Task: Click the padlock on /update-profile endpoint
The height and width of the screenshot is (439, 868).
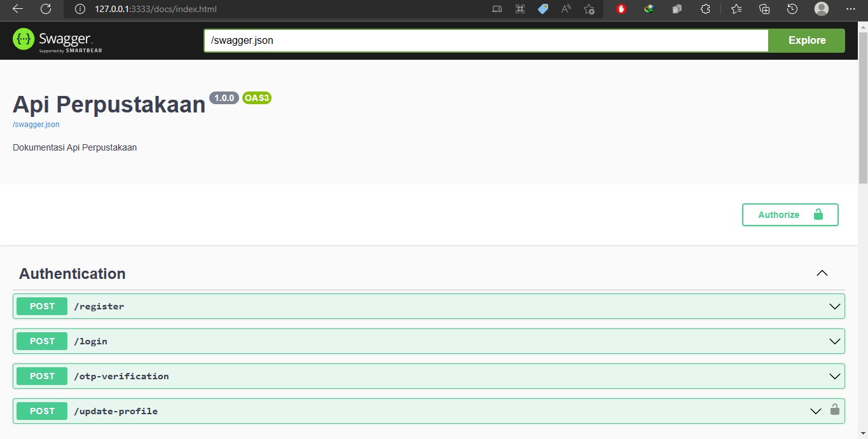Action: click(834, 410)
